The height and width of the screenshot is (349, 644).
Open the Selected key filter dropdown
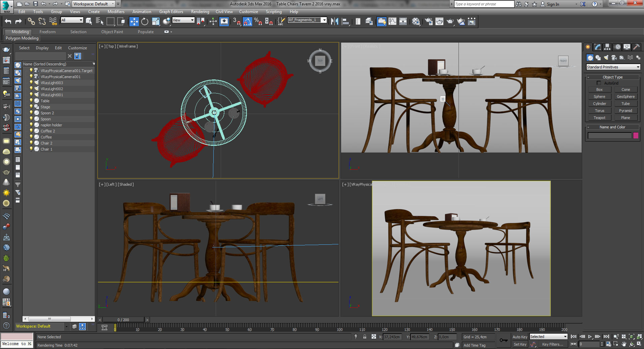click(548, 337)
